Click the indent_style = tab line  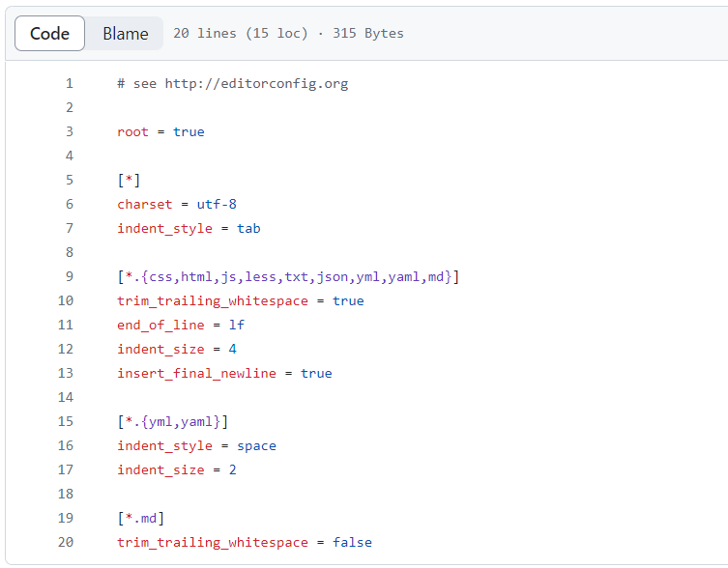click(x=189, y=228)
